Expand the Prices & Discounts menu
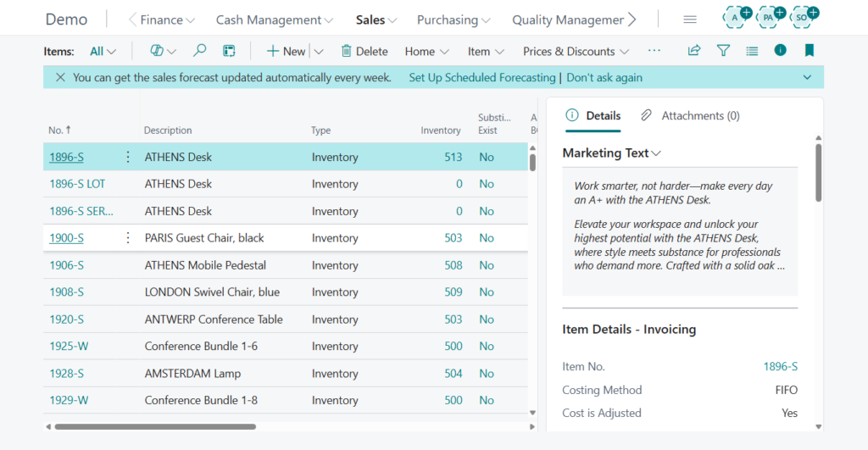The width and height of the screenshot is (868, 450). coord(576,51)
